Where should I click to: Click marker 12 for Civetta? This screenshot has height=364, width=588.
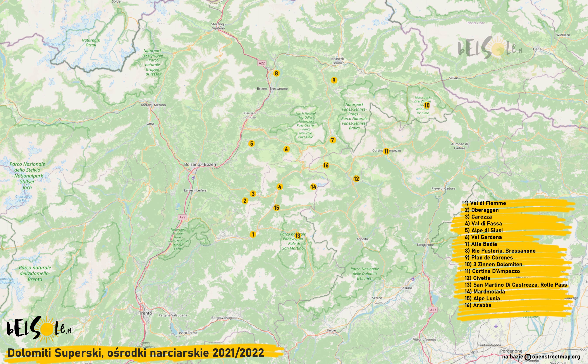point(356,179)
